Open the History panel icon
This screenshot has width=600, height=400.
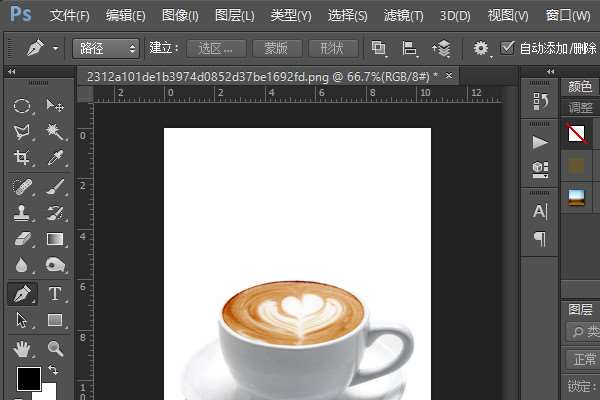coord(540,101)
